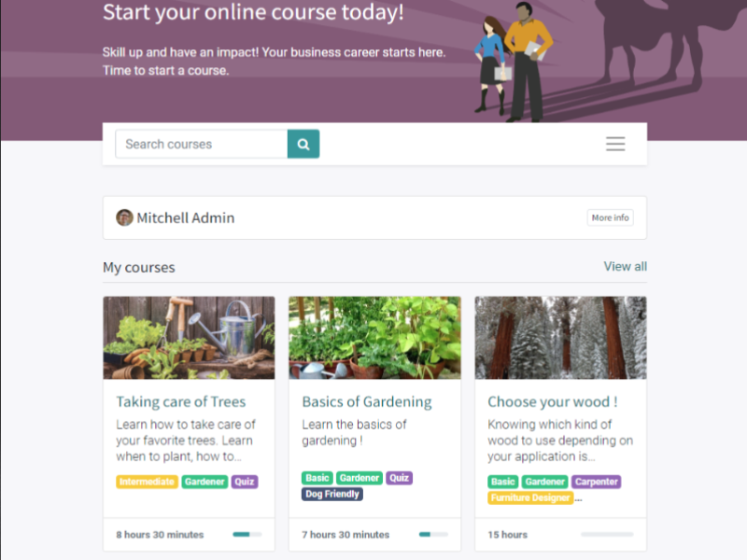Click the Basics of Gardening progress bar
747x560 pixels.
(433, 534)
